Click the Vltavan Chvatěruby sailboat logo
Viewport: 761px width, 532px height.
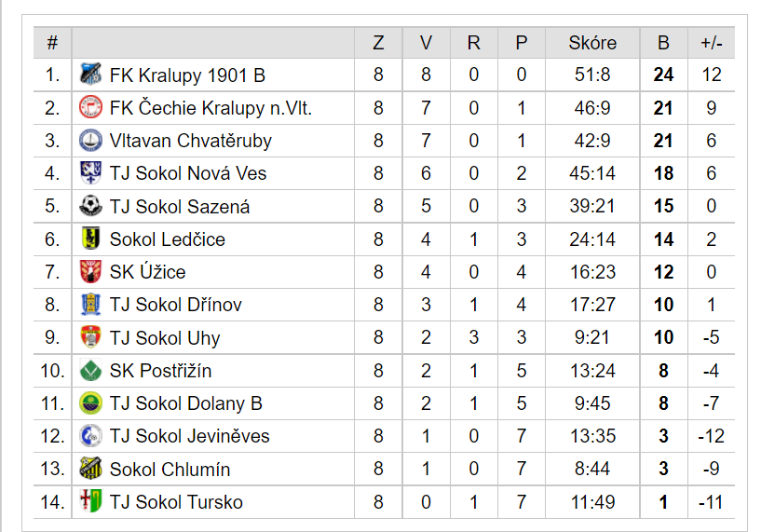click(90, 141)
